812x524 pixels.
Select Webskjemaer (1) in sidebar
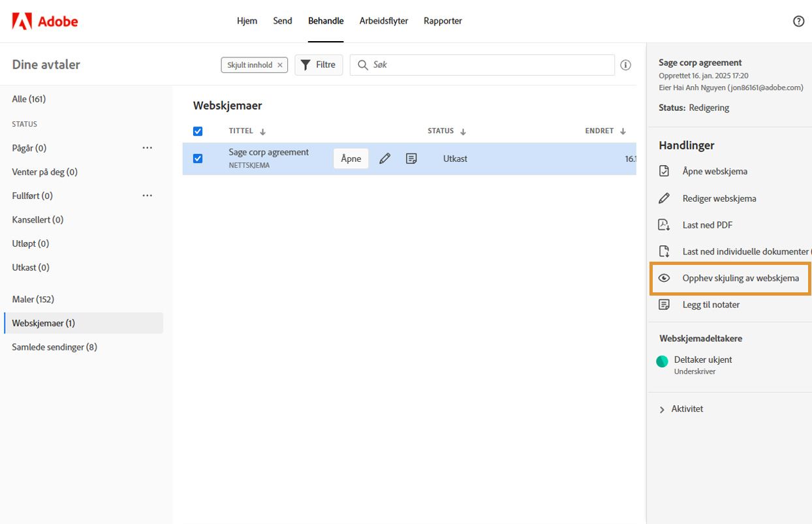coord(84,323)
